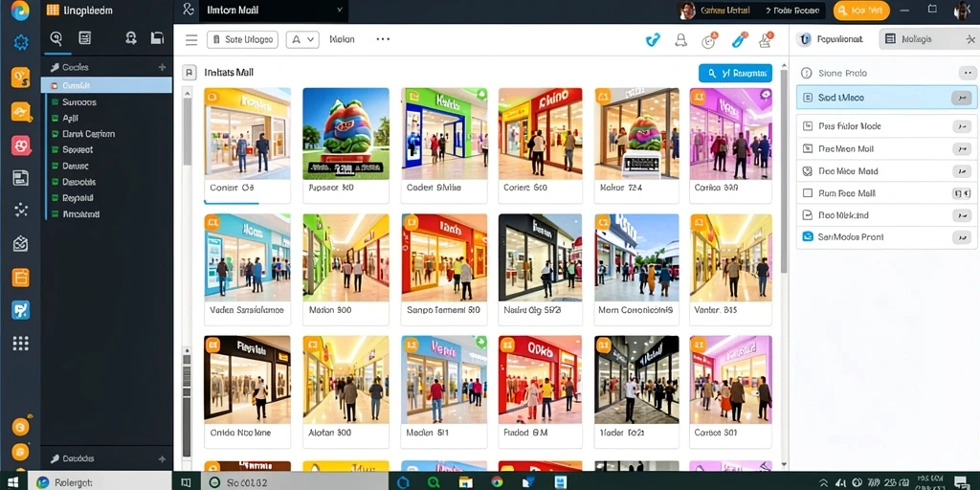Click the Mokon toolbar label
The height and width of the screenshot is (490, 980).
point(342,39)
